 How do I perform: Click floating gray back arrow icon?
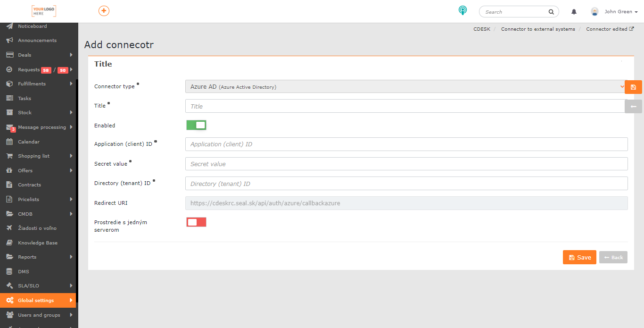click(633, 107)
